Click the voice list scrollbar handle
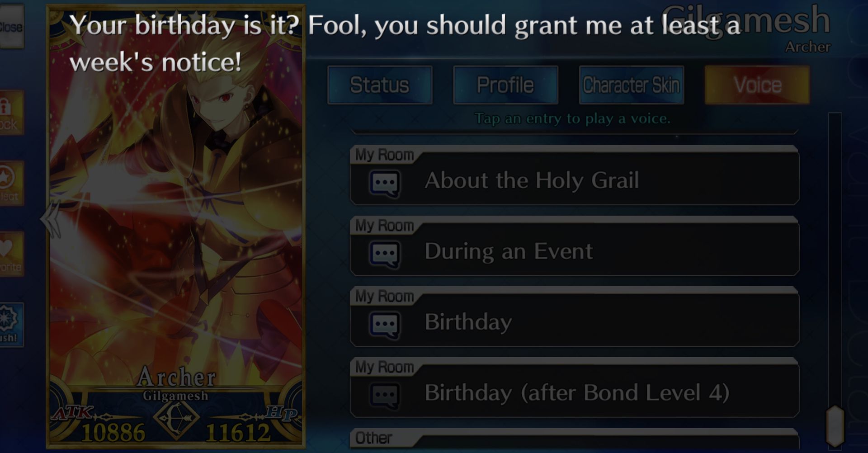Image resolution: width=868 pixels, height=453 pixels. click(835, 425)
